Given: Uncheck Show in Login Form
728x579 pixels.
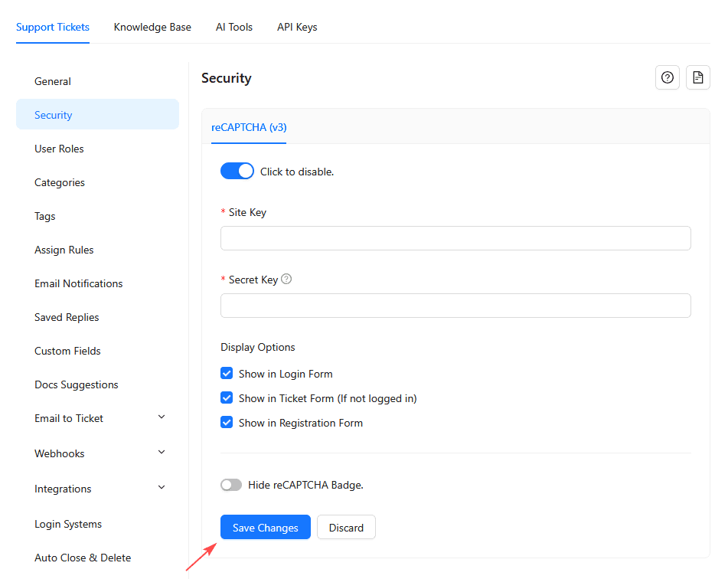Looking at the screenshot, I should pyautogui.click(x=227, y=374).
